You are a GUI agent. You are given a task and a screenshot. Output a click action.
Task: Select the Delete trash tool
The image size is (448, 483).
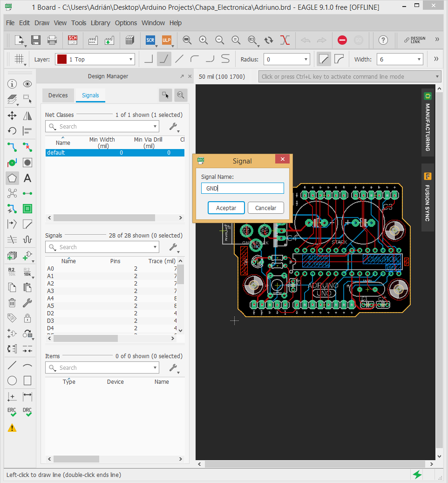tap(12, 303)
